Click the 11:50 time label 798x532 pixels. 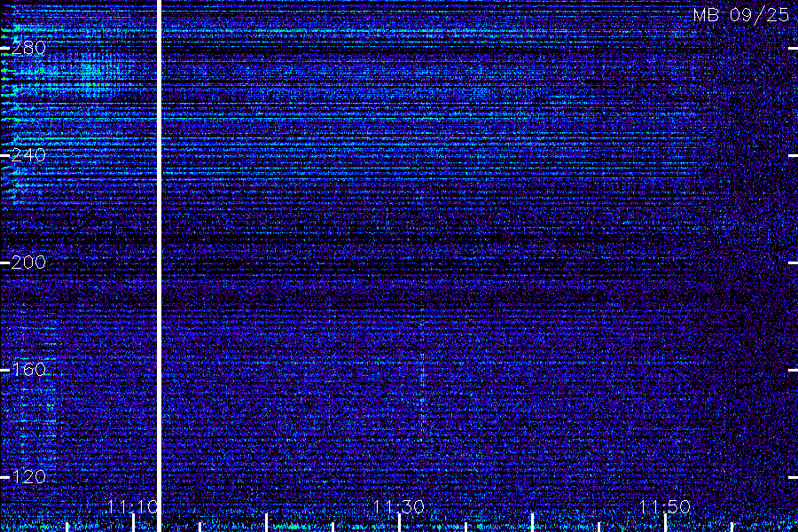pyautogui.click(x=665, y=507)
